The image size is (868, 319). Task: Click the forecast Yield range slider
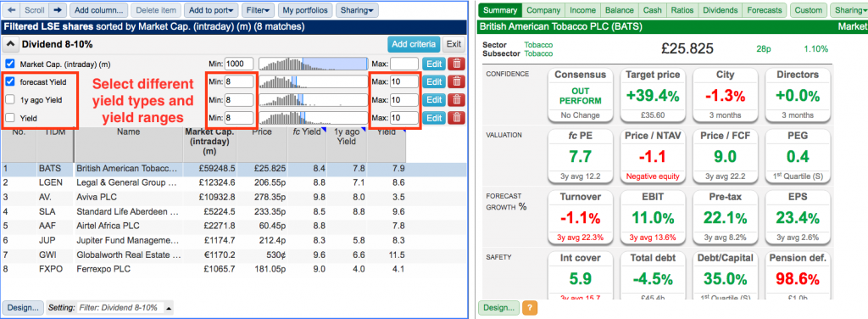click(313, 82)
